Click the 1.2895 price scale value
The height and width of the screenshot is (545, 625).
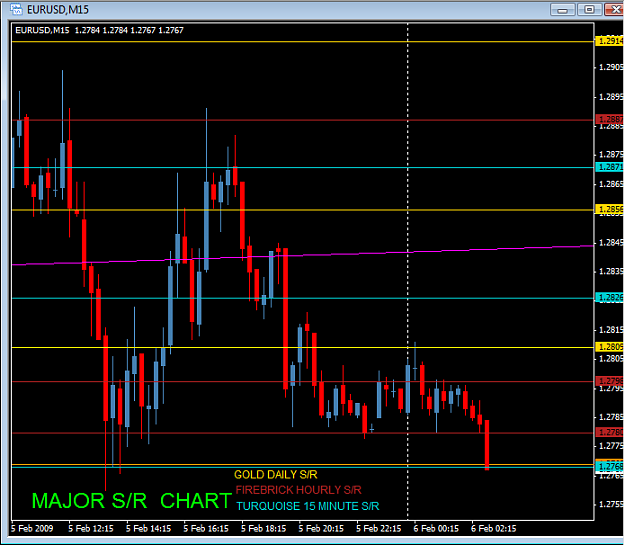611,97
